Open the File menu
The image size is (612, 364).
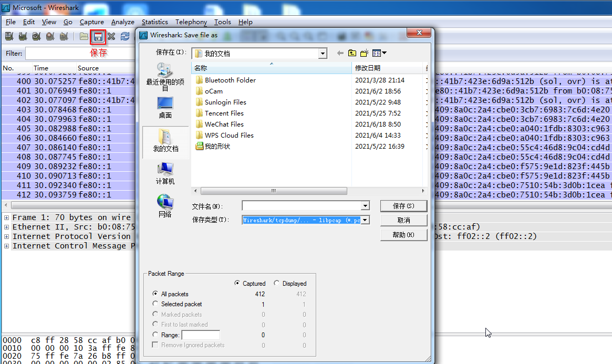[x=11, y=22]
